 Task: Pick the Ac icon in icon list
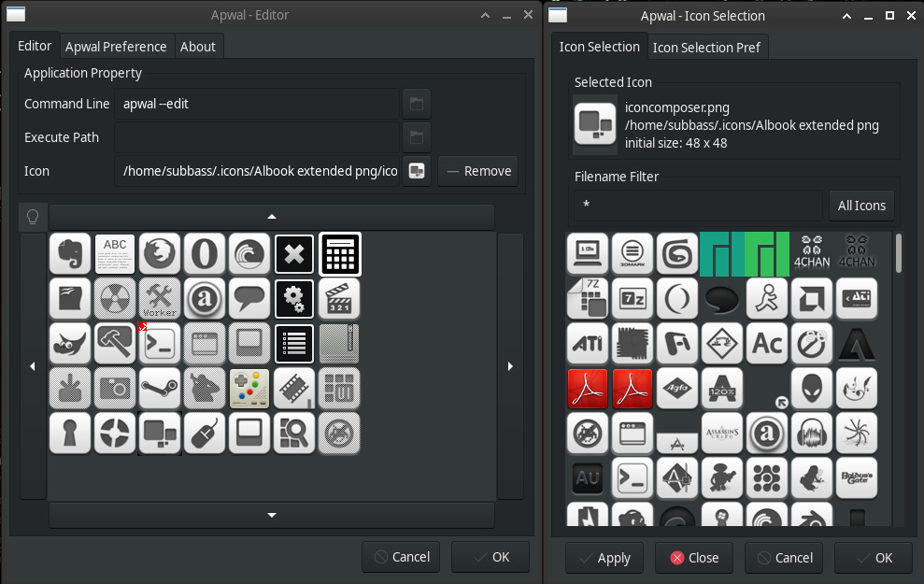pyautogui.click(x=767, y=344)
